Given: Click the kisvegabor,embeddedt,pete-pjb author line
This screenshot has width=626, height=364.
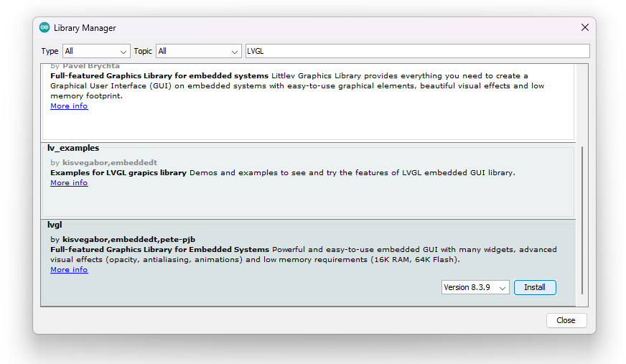Looking at the screenshot, I should pos(123,239).
